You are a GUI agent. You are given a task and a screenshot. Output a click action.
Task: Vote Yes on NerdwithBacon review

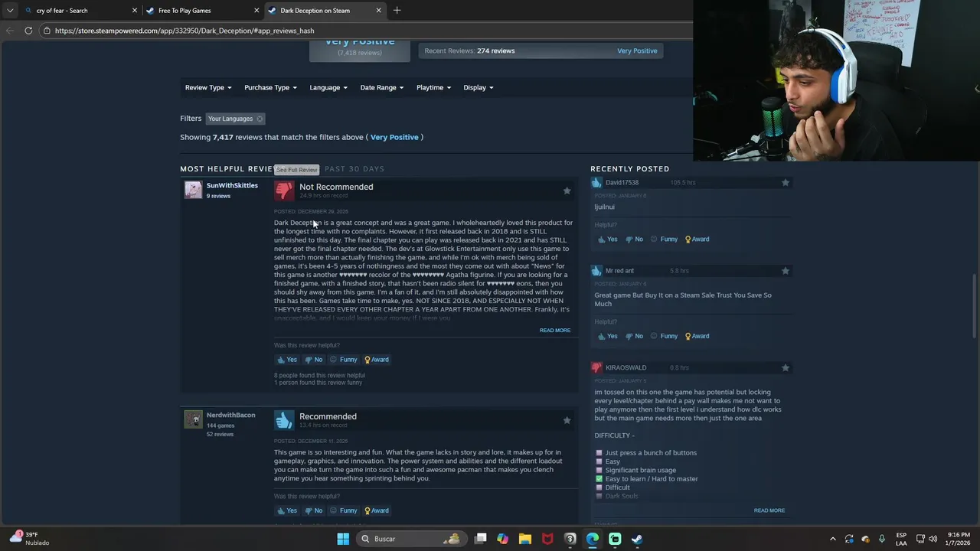coord(287,510)
